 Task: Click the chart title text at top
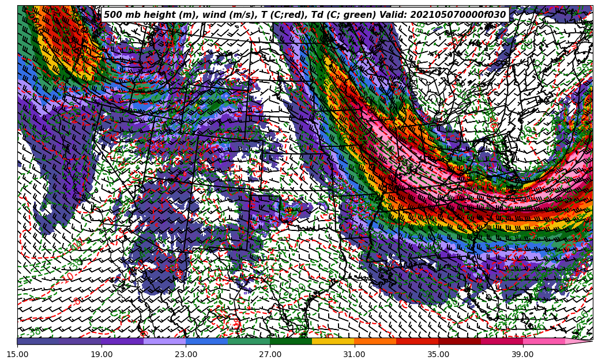pyautogui.click(x=304, y=15)
